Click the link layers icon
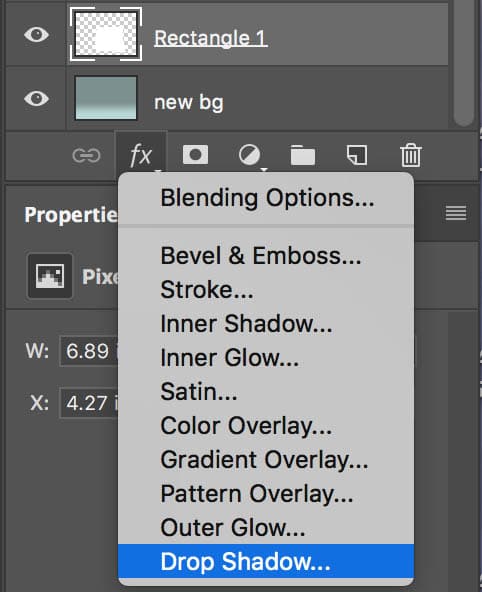The height and width of the screenshot is (592, 482). pyautogui.click(x=86, y=155)
